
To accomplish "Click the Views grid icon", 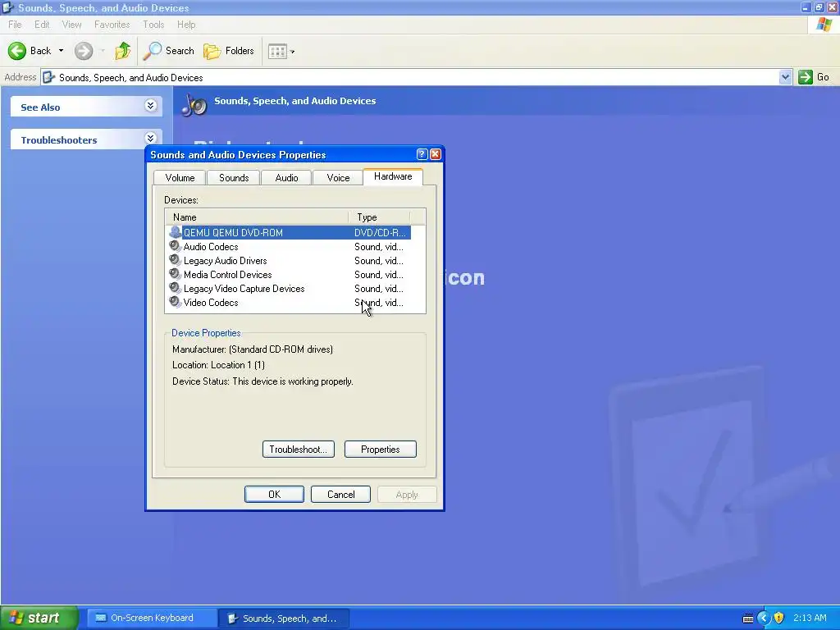I will point(277,52).
